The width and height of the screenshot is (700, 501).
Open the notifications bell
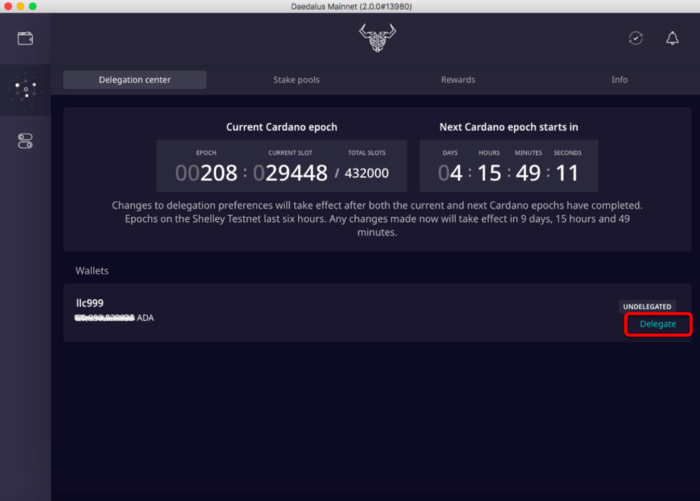click(672, 38)
